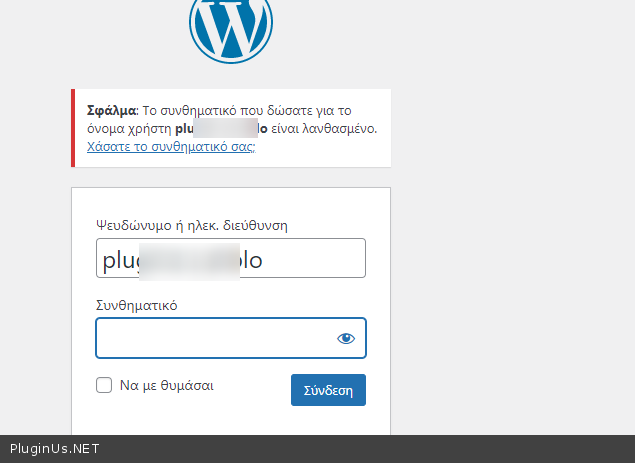Show password with the eye icon

346,338
